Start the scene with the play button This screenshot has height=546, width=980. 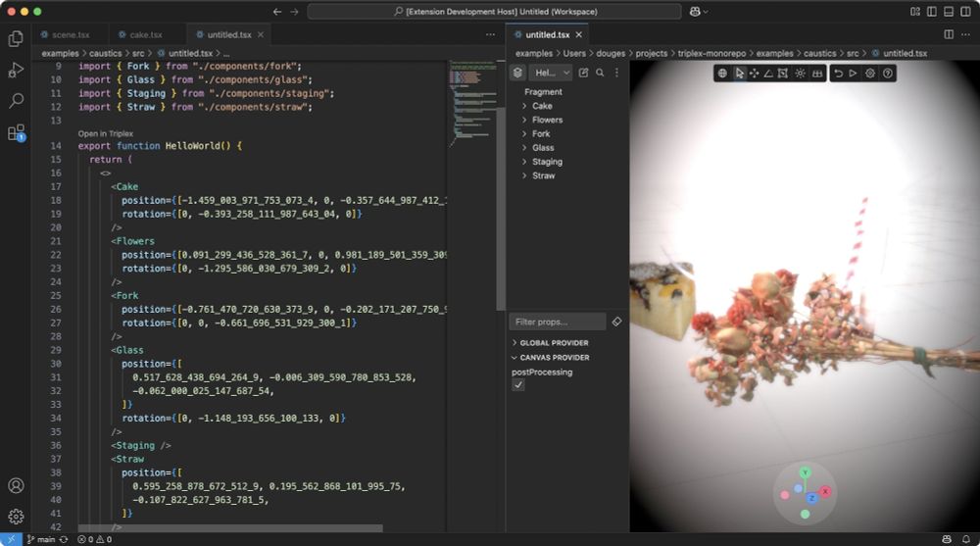[853, 74]
